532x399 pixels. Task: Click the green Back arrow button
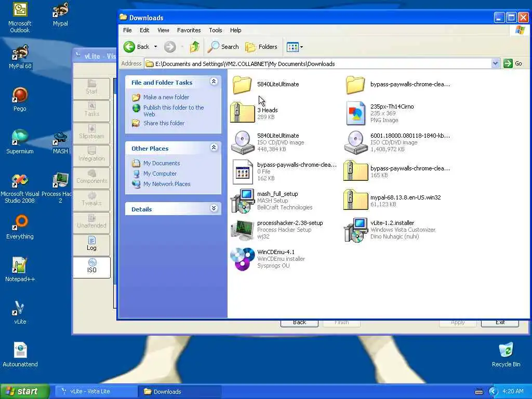(136, 47)
